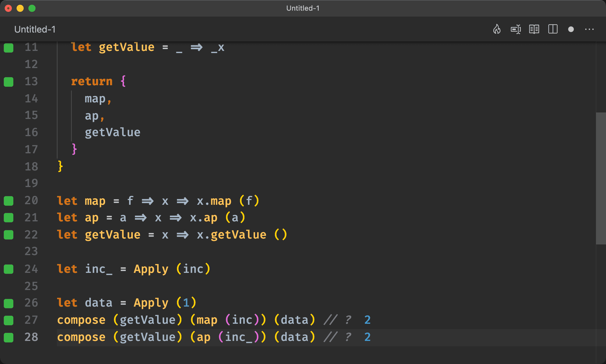This screenshot has height=364, width=606.
Task: Click '(inc_)' argument on line 28
Action: pos(238,337)
